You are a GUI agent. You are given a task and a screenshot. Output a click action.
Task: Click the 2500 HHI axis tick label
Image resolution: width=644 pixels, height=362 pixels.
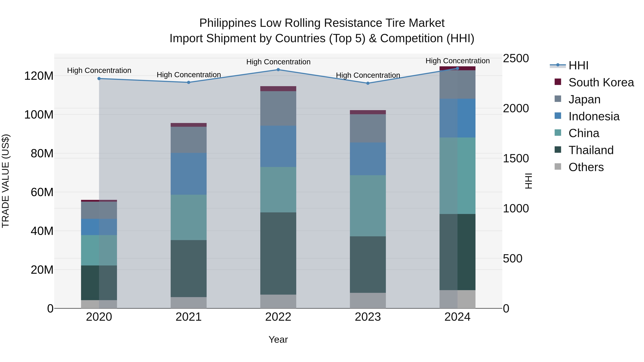[516, 58]
